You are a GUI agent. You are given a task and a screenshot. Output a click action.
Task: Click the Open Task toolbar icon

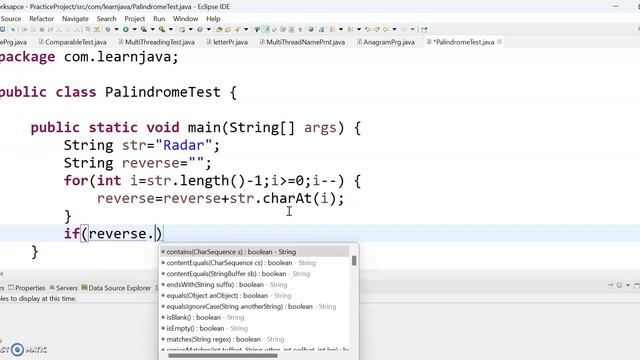pyautogui.click(x=228, y=29)
